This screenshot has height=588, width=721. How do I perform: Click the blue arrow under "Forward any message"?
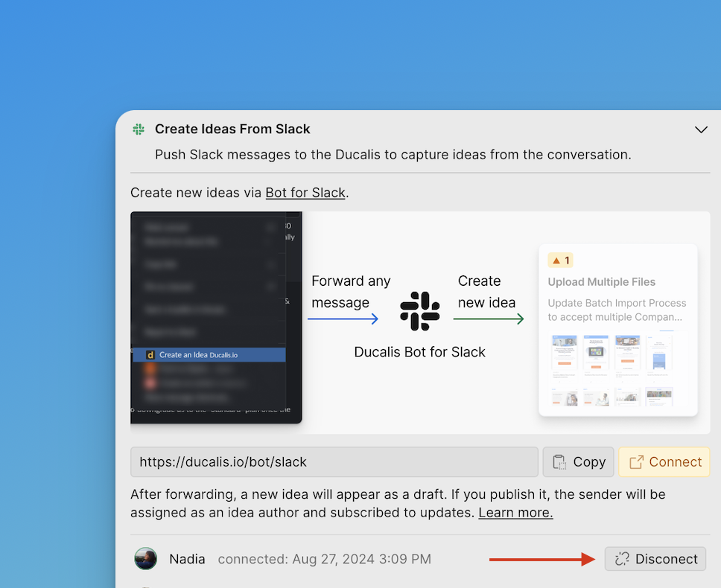coord(343,319)
